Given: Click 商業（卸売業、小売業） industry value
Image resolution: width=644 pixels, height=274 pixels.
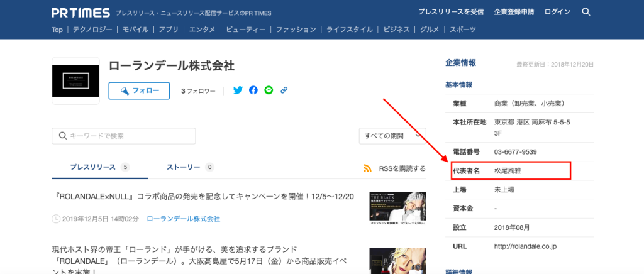Looking at the screenshot, I should point(532,104).
